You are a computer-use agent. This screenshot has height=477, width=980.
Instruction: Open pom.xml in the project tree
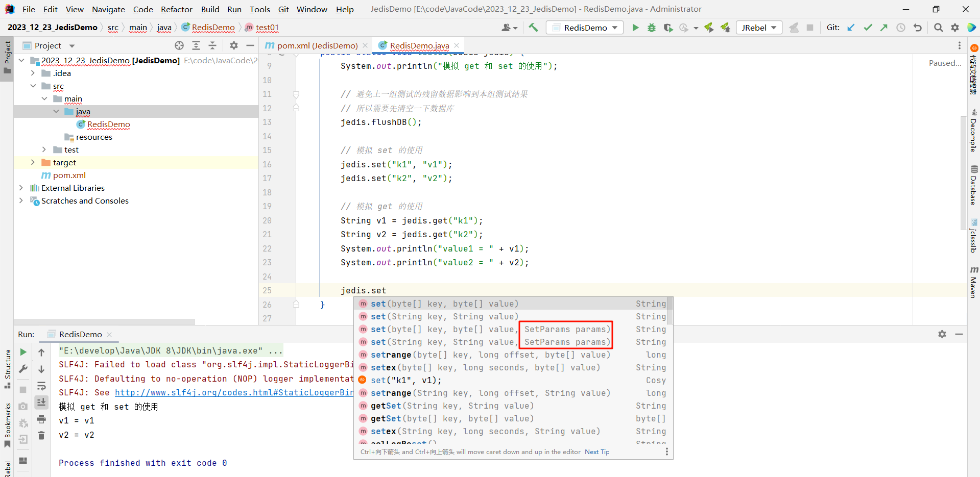[69, 175]
